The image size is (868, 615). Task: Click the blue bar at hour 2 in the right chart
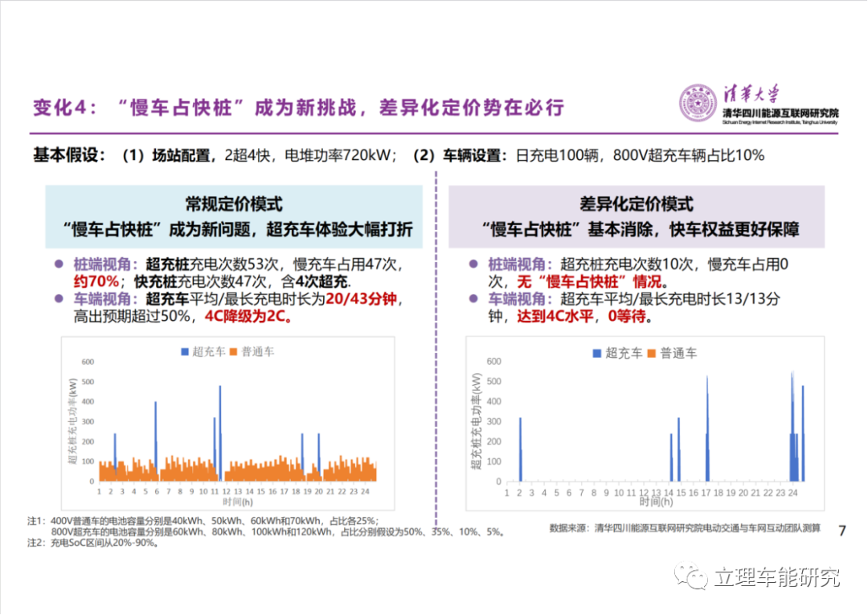[x=520, y=449]
